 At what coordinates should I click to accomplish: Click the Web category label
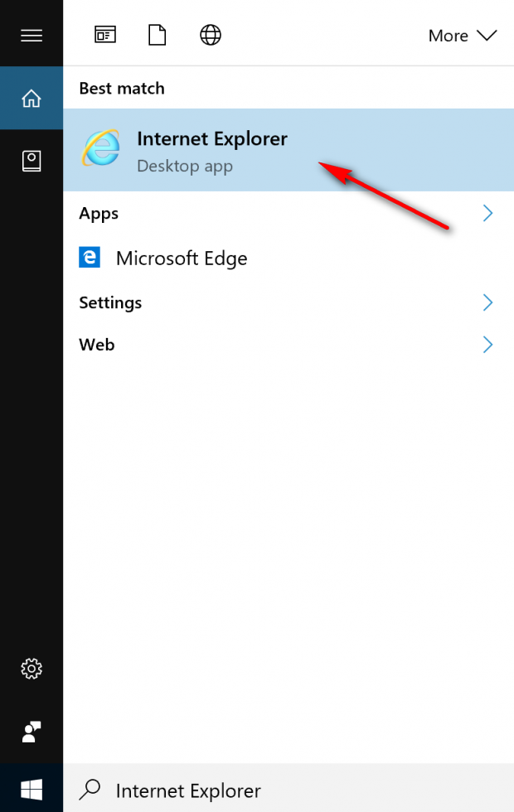coord(96,345)
